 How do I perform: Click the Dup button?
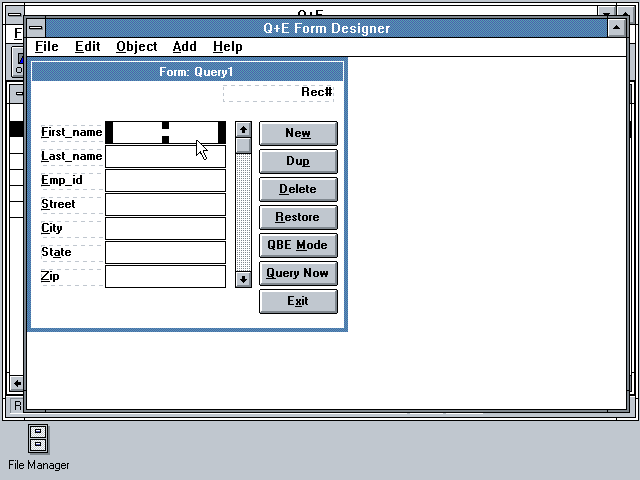(x=298, y=161)
